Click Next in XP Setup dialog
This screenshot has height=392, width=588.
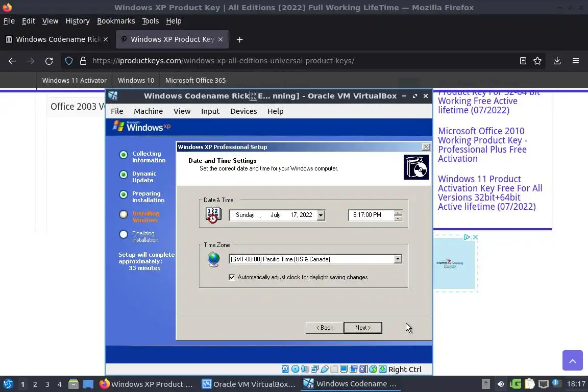tap(363, 328)
